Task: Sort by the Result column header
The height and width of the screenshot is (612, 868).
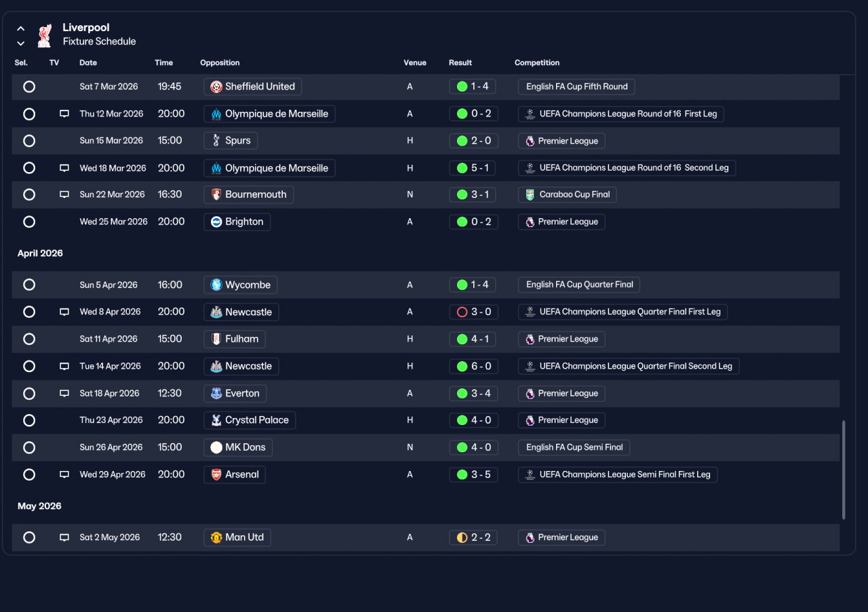Action: 460,62
